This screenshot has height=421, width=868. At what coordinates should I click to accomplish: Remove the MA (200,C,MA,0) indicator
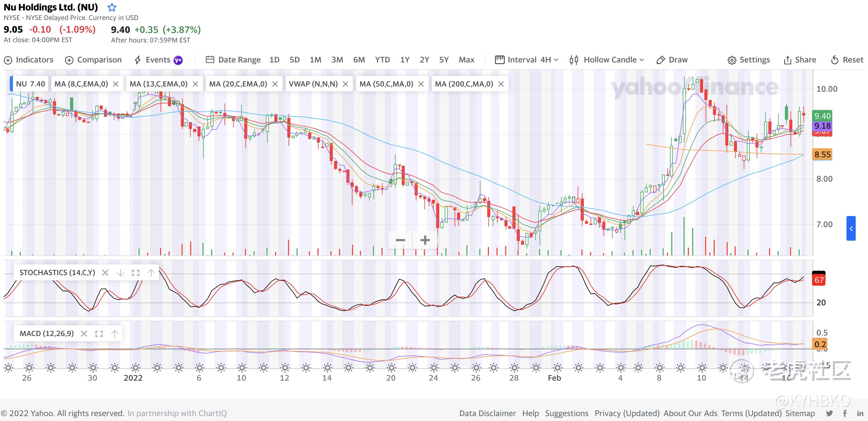(x=501, y=84)
